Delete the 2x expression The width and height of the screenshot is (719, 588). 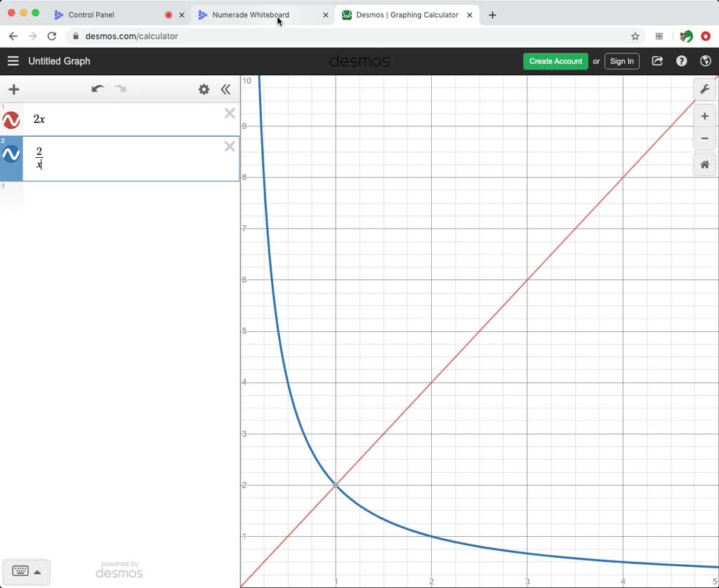(x=229, y=113)
